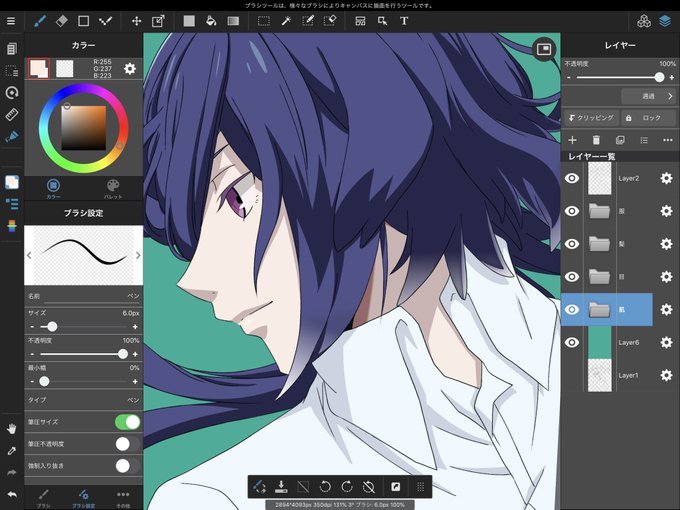Image resolution: width=680 pixels, height=510 pixels.
Task: Toggle 筆圧サイズ pressure size switch
Action: (x=128, y=422)
